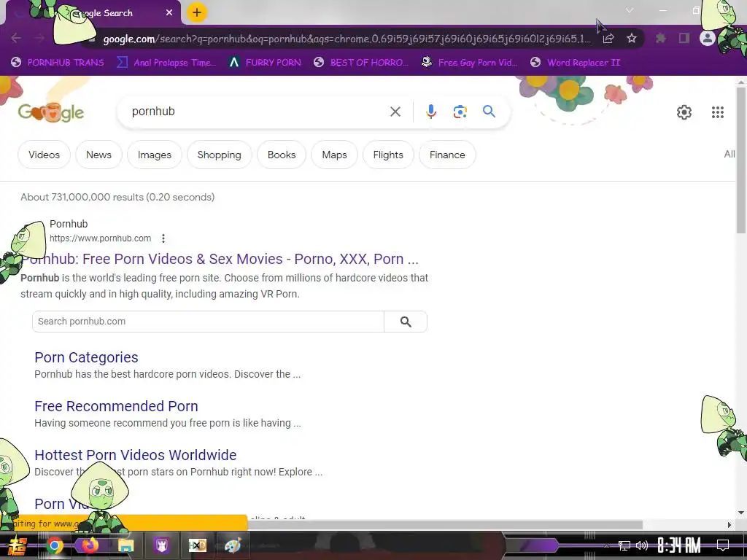
Task: Switch to the Shopping filter
Action: pyautogui.click(x=219, y=155)
